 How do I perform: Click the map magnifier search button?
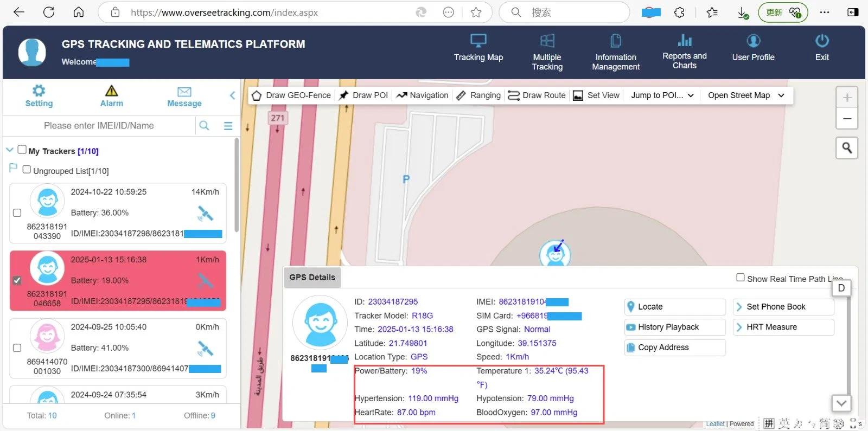(x=847, y=148)
